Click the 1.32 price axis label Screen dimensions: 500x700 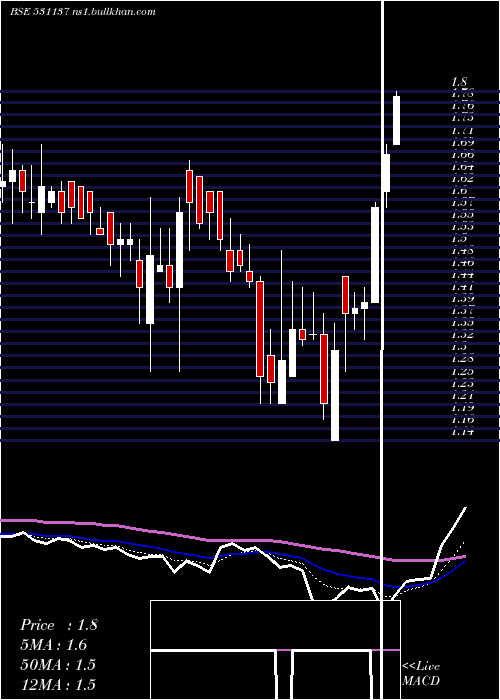click(x=462, y=335)
